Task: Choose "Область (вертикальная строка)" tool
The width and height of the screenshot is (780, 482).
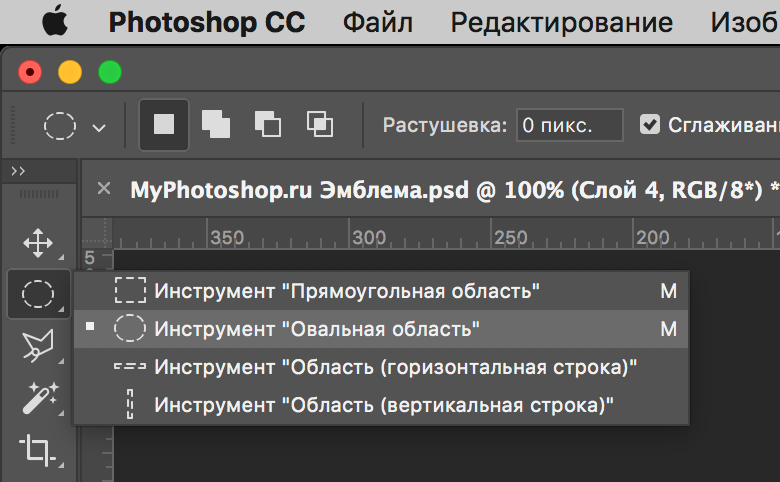Action: (383, 404)
